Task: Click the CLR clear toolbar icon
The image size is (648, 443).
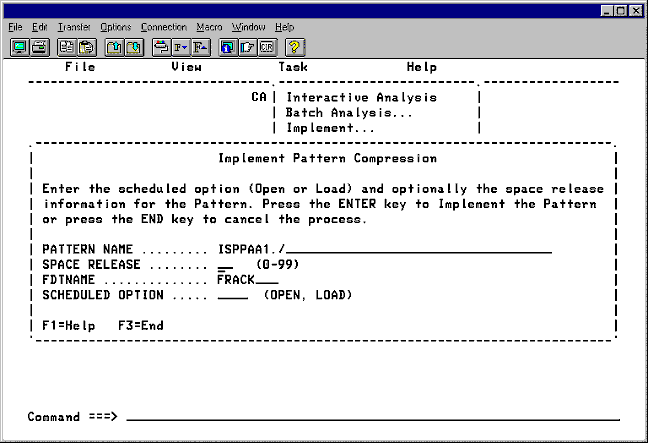Action: pos(267,48)
